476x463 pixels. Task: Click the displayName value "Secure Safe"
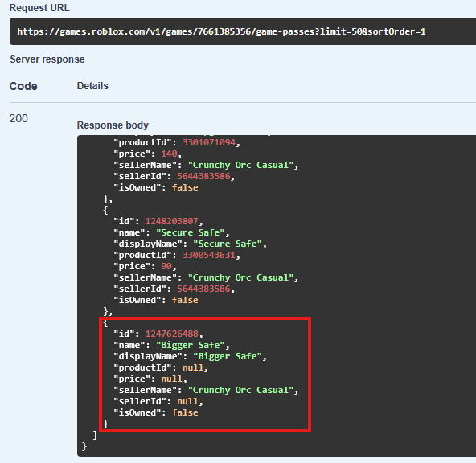228,244
